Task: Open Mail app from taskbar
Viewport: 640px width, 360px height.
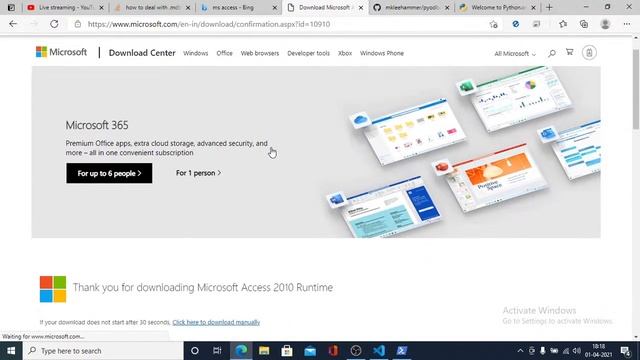Action: point(310,351)
